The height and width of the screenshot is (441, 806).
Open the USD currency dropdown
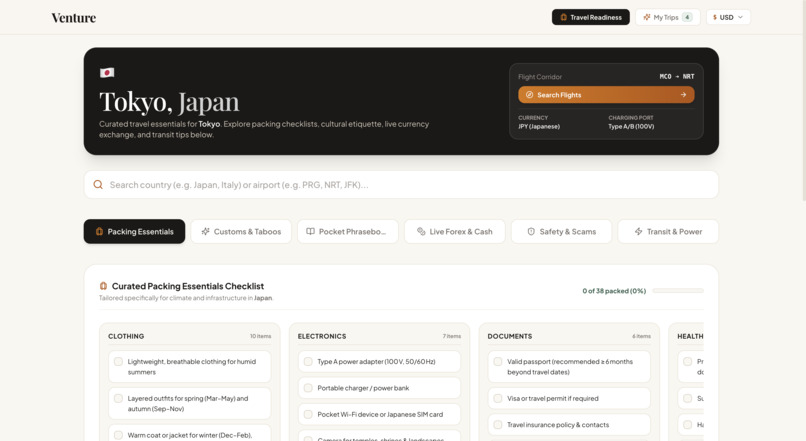tap(728, 17)
